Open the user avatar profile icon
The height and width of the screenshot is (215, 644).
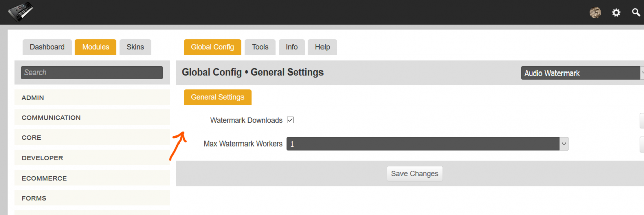click(595, 13)
